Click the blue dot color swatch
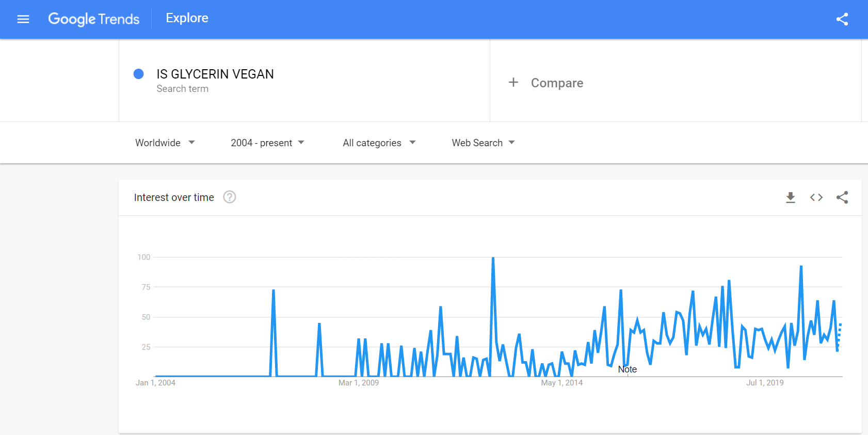 (x=138, y=74)
